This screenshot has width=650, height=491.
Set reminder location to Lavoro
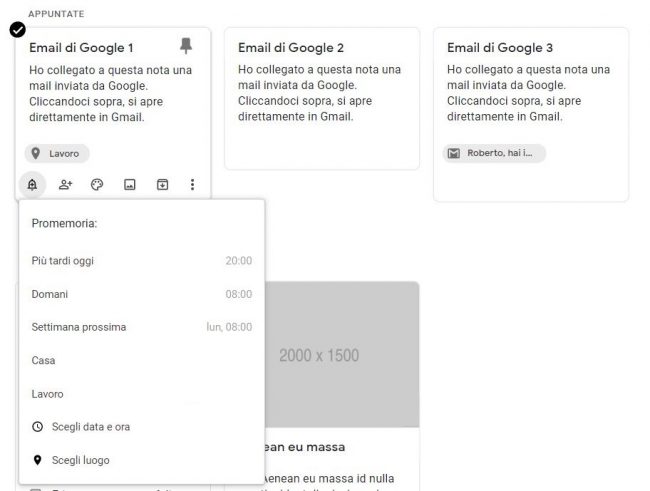[141, 394]
